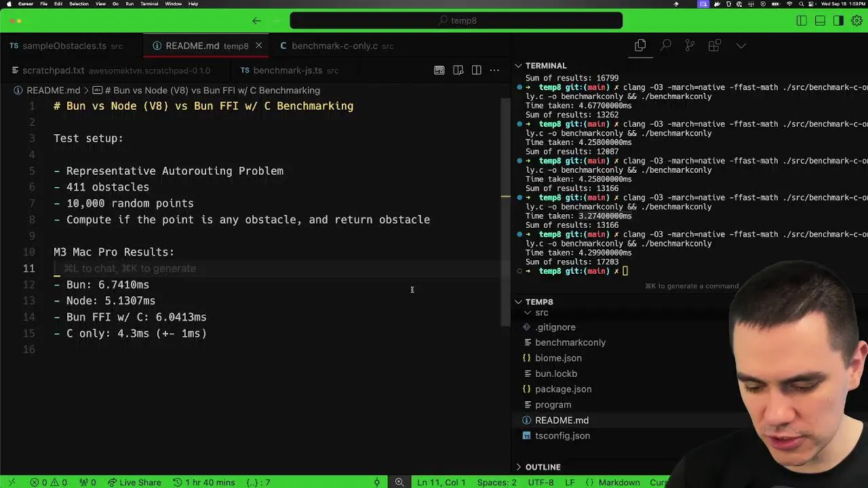Click the go back arrow
The height and width of the screenshot is (488, 868).
pyautogui.click(x=256, y=20)
